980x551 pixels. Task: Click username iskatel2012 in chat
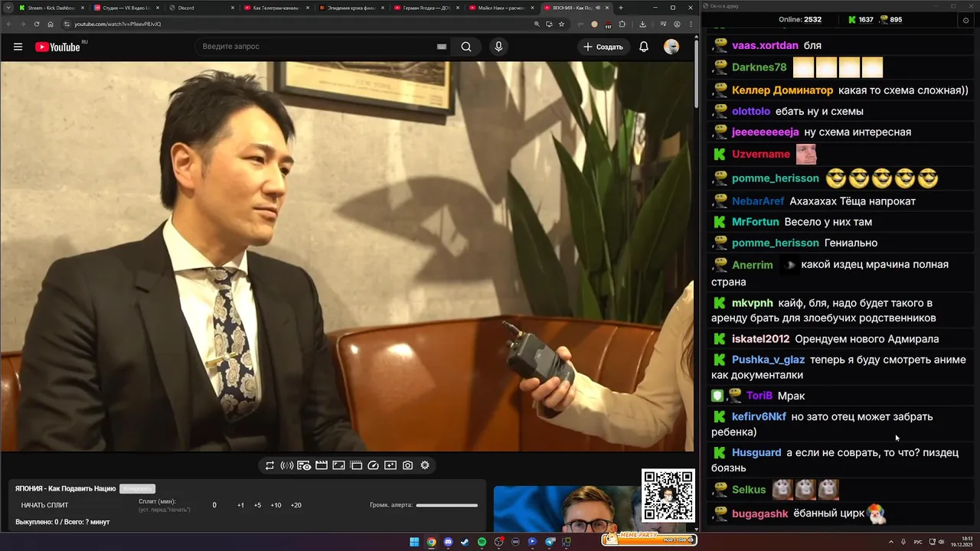760,339
